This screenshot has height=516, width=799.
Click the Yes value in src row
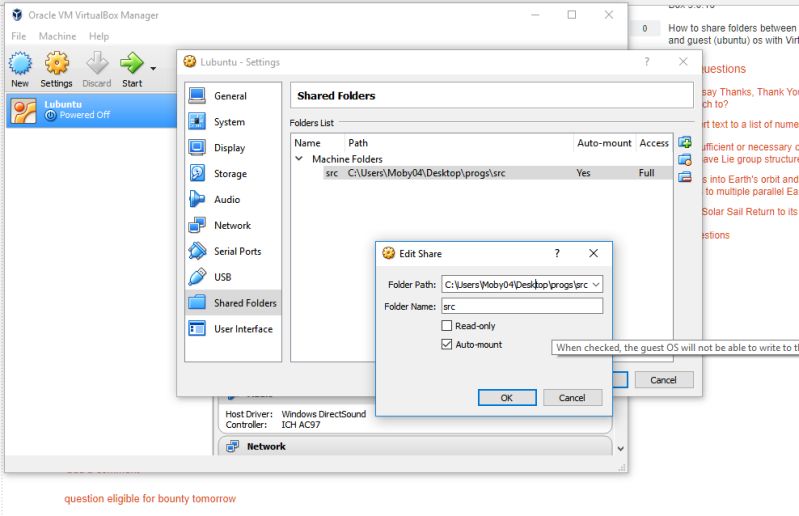583,173
